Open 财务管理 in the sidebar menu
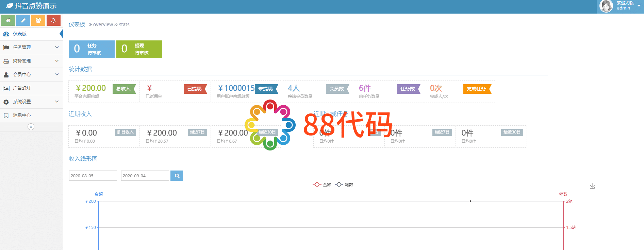 pyautogui.click(x=31, y=61)
